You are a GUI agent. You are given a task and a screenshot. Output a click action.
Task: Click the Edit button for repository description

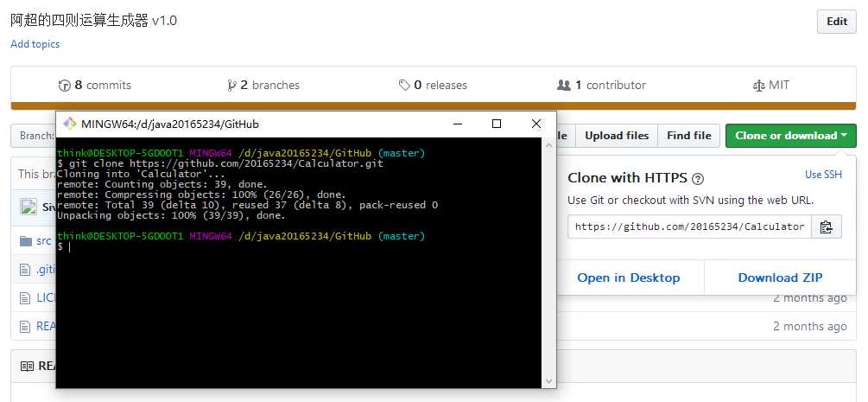click(836, 22)
